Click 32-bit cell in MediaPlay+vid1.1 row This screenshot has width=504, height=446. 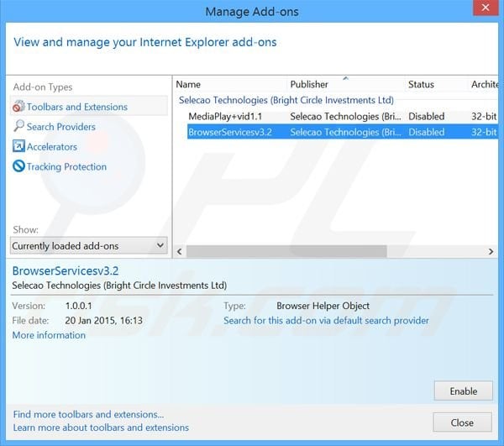click(x=484, y=116)
